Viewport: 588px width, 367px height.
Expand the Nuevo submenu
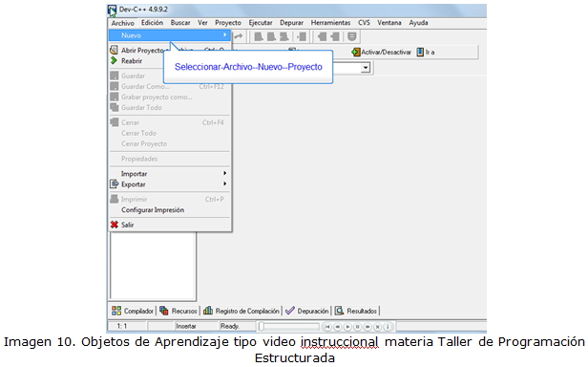click(170, 35)
